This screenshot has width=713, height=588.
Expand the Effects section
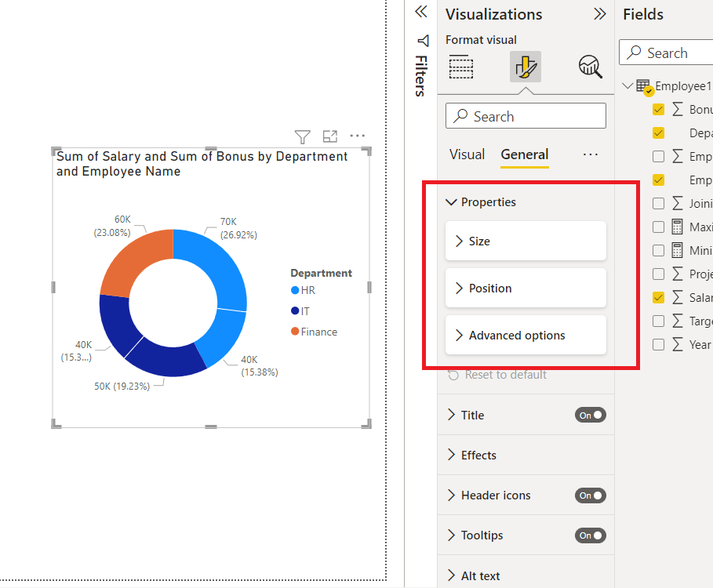[452, 455]
